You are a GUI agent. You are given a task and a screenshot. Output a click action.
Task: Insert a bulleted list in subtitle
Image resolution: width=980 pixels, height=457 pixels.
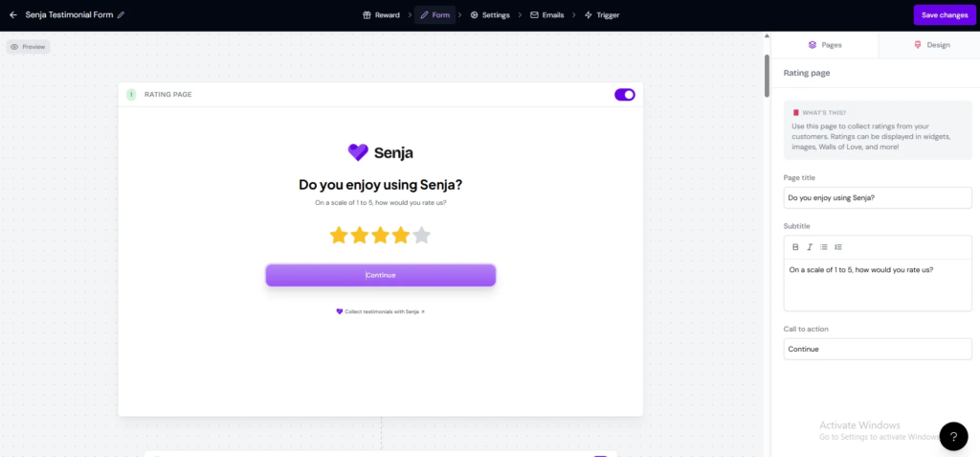point(824,247)
